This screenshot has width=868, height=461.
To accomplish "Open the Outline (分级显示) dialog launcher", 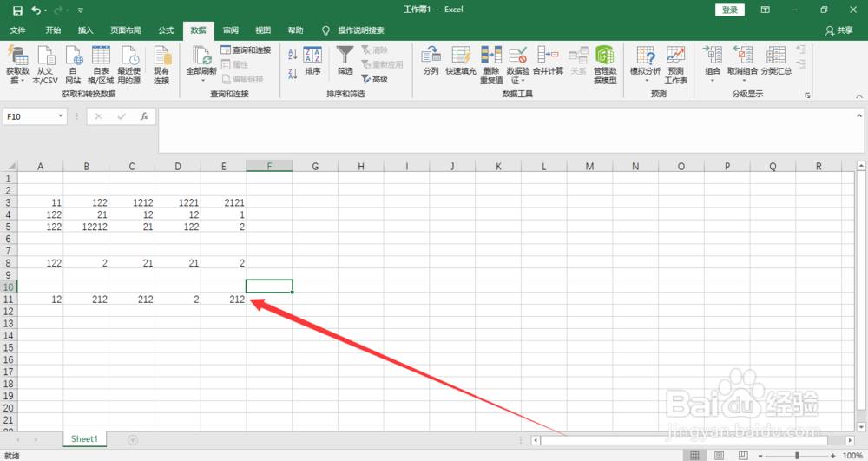I will 807,95.
